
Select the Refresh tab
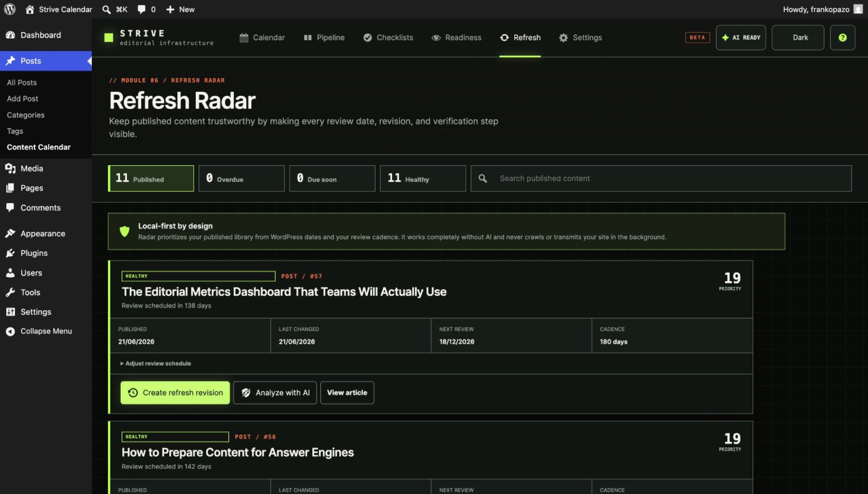click(x=520, y=38)
